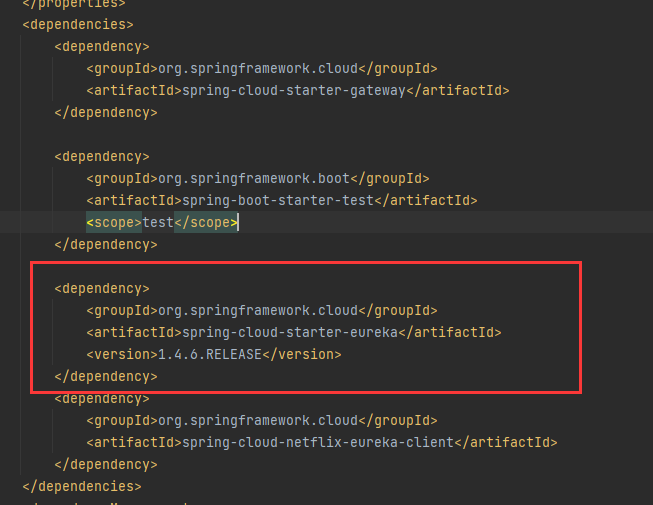The image size is (653, 505).
Task: Select the text spring-cloud-starter-gateway
Action: coord(294,91)
